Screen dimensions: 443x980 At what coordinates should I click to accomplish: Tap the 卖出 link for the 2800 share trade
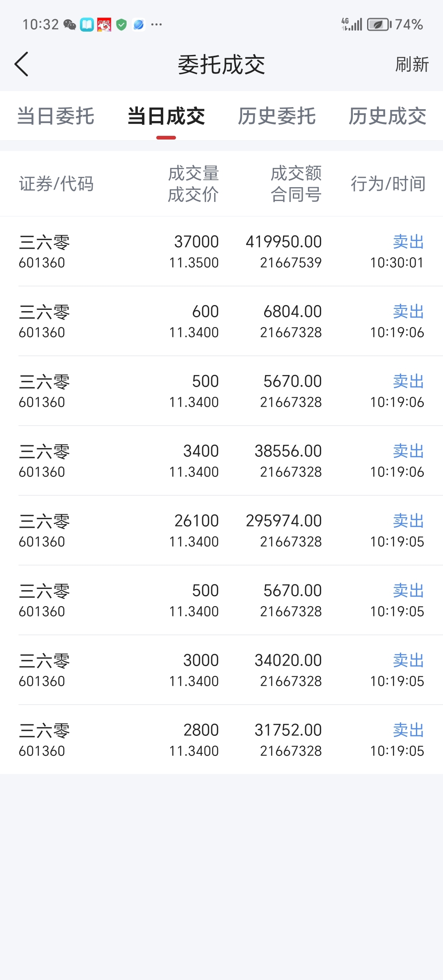click(409, 730)
